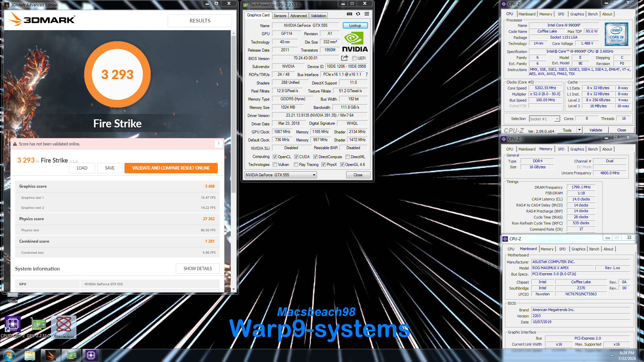Screen dimensions: 644x362
Task: Open the Screenshot desktop icon
Action: coord(64,327)
